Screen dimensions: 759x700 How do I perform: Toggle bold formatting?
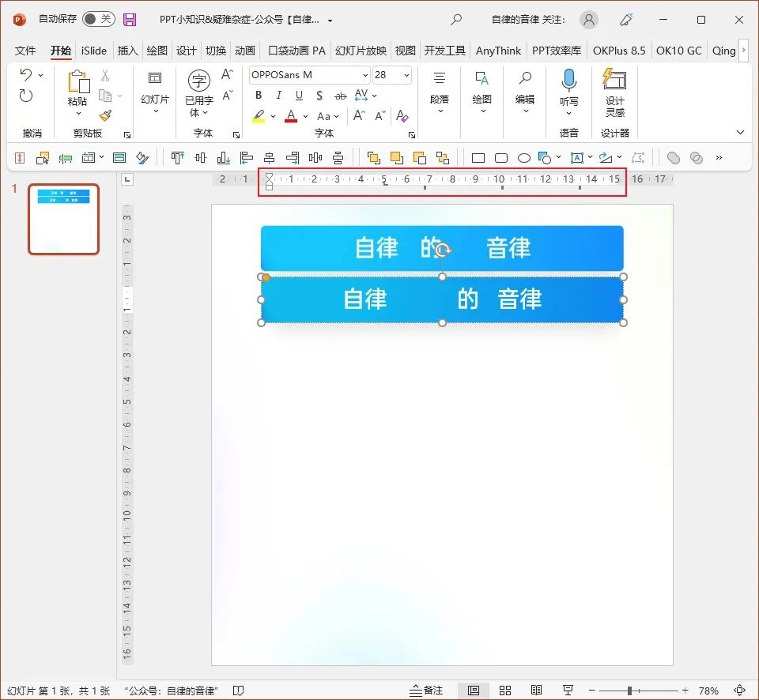coord(259,95)
